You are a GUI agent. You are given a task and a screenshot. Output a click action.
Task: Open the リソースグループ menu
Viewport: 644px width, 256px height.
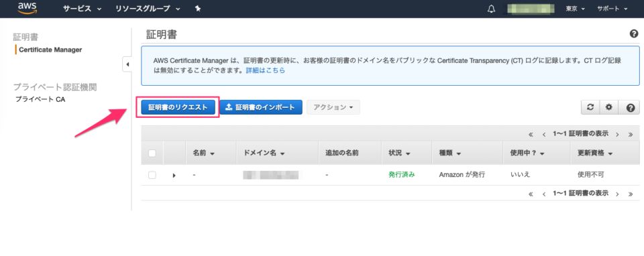pos(148,9)
